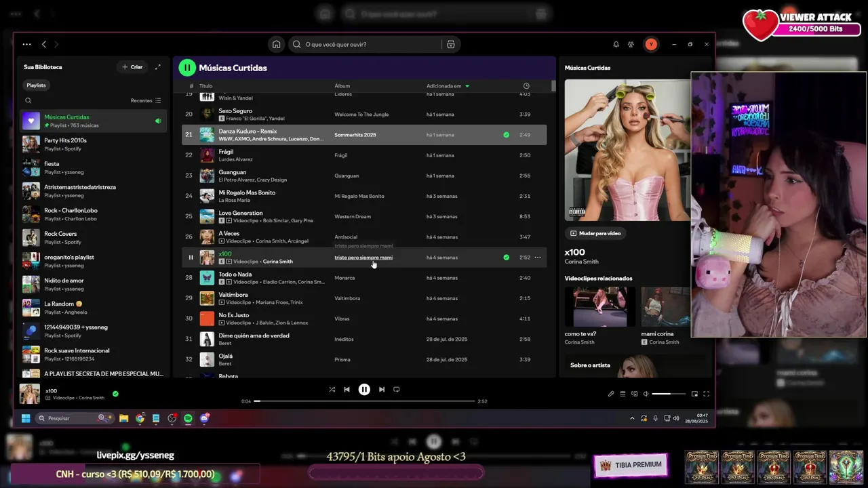Skip to the next track
This screenshot has height=488, width=868.
click(x=382, y=390)
